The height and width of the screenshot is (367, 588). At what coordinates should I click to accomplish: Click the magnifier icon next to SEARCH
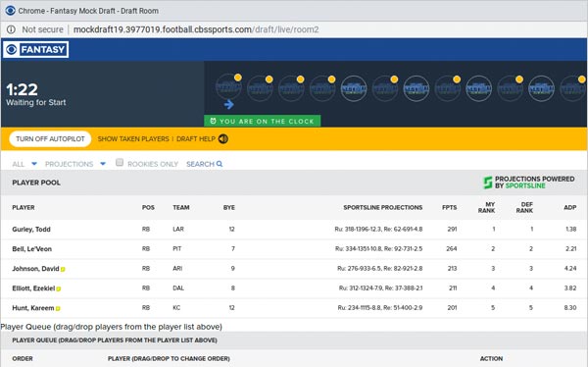220,164
